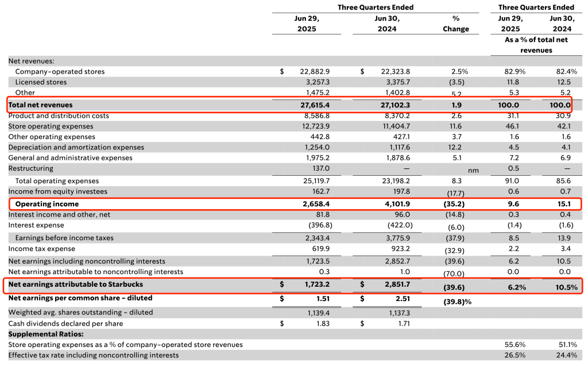588x366 pixels.
Task: Select the 8,586.8 product and distribution value
Action: (318, 115)
